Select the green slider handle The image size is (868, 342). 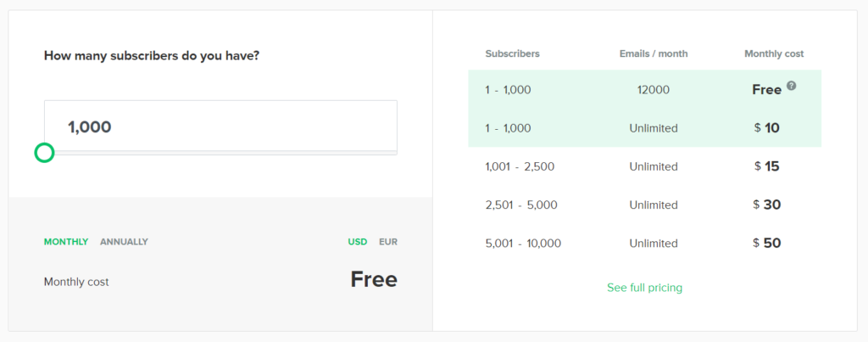click(44, 153)
